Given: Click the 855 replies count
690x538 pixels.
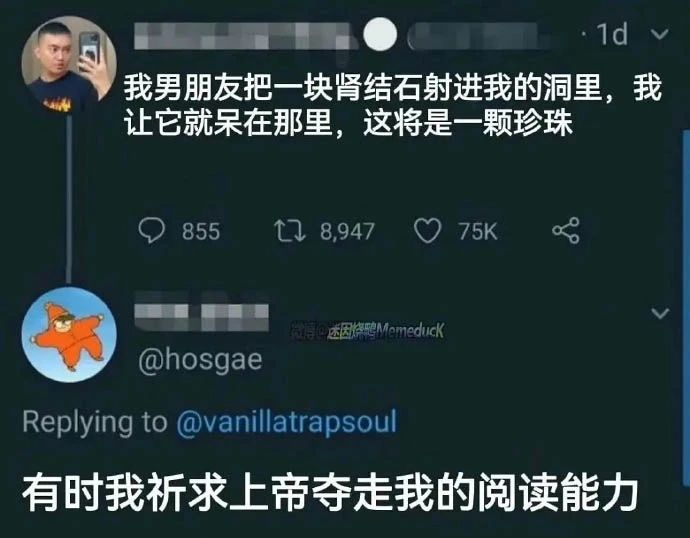Looking at the screenshot, I should point(201,231).
